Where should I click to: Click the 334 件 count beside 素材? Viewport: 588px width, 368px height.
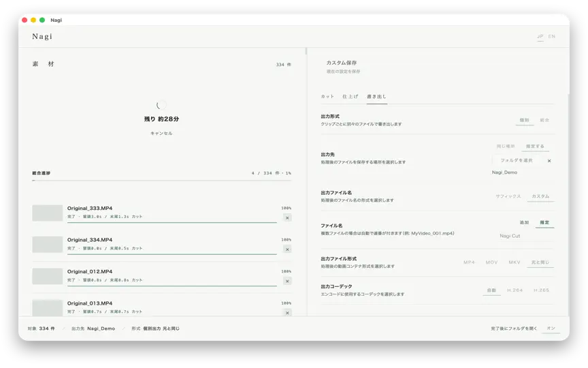tap(284, 65)
